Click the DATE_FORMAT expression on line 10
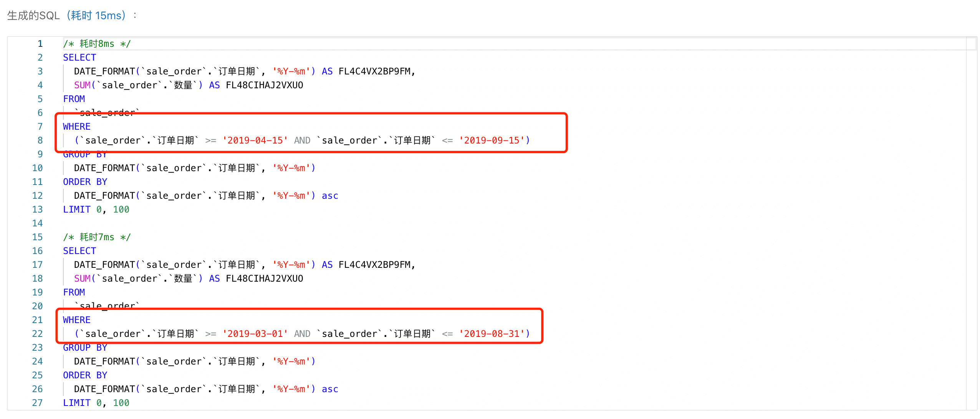The width and height of the screenshot is (980, 419). click(194, 168)
